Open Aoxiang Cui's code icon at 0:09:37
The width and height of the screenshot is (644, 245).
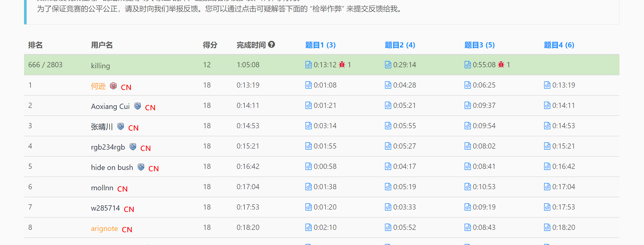tap(467, 105)
